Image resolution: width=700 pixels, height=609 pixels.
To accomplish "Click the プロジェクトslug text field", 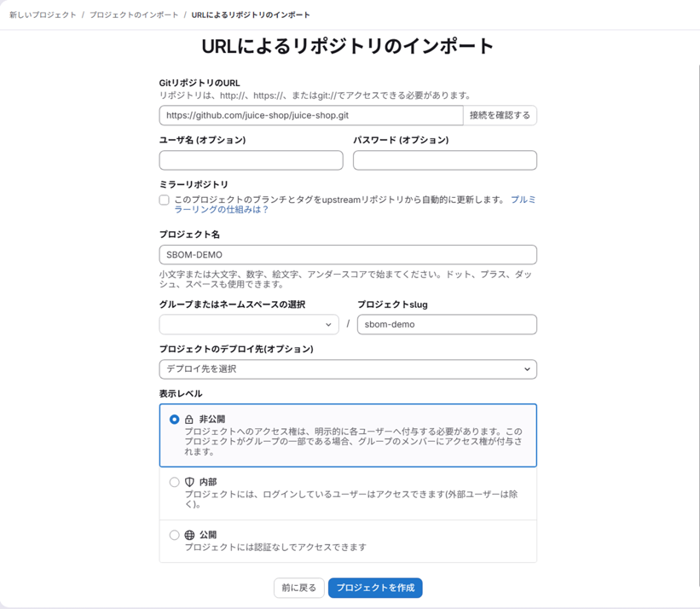I will tap(446, 324).
